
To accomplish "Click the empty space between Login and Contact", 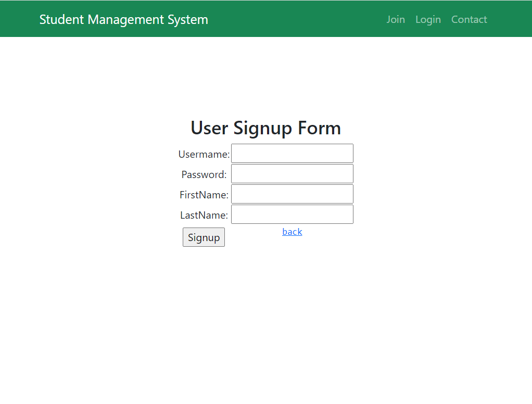I will point(447,19).
